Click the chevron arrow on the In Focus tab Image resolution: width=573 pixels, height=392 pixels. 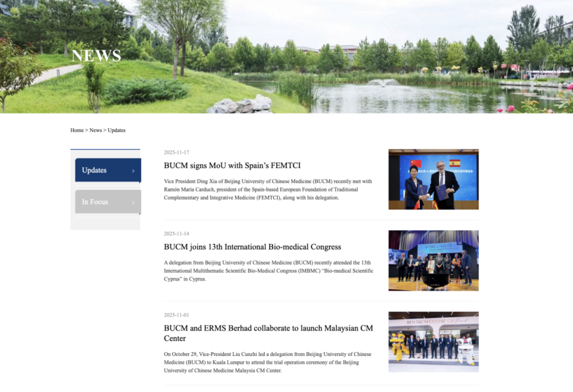[133, 202]
